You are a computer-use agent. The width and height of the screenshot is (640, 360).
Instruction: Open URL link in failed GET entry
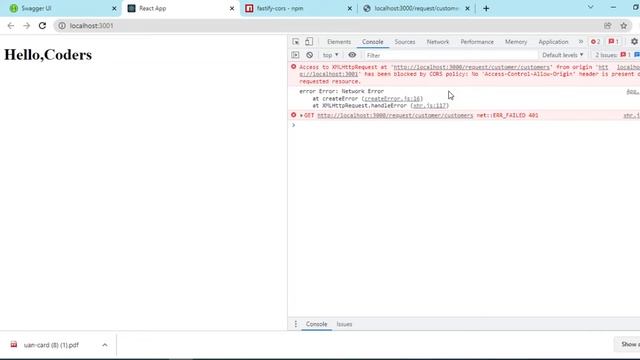[x=395, y=116]
